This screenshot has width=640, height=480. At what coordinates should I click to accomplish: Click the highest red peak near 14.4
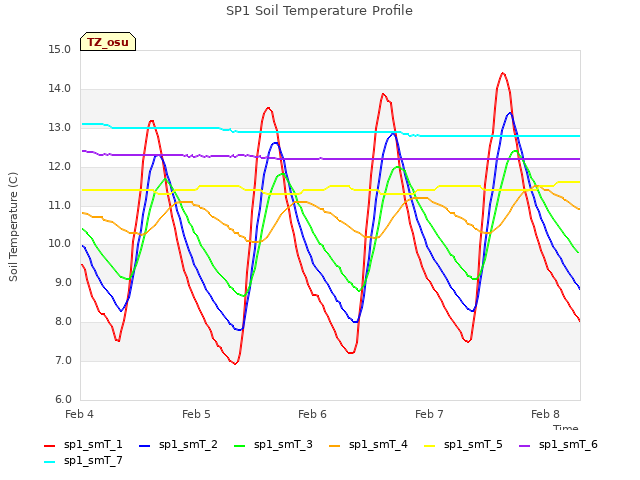click(503, 73)
